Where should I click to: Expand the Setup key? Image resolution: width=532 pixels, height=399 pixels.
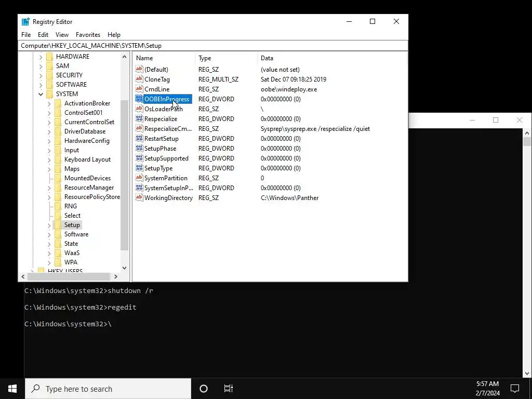point(49,225)
